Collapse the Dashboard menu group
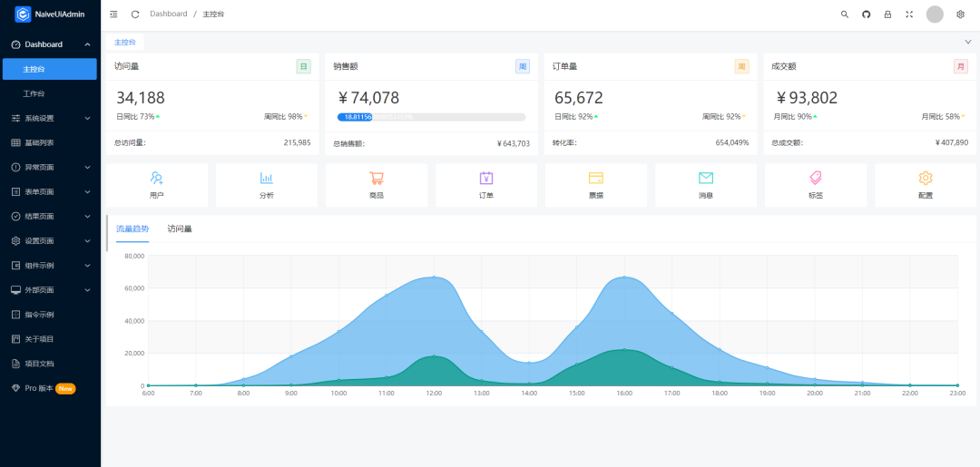Screen dimensions: 980x467 pos(87,44)
